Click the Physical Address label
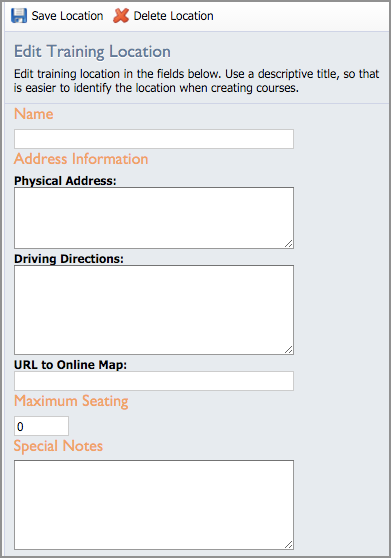Screen dimensions: 391x558 (65, 181)
